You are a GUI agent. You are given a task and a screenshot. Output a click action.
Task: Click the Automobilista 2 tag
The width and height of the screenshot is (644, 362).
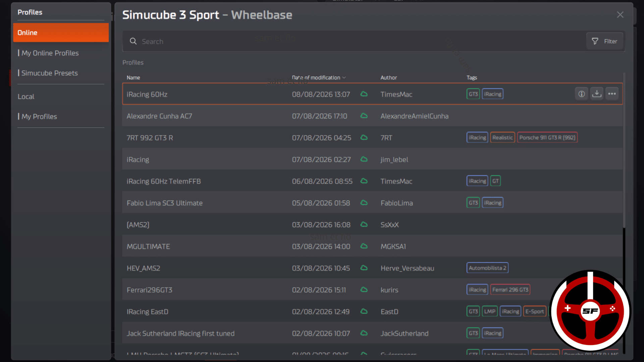(x=487, y=268)
